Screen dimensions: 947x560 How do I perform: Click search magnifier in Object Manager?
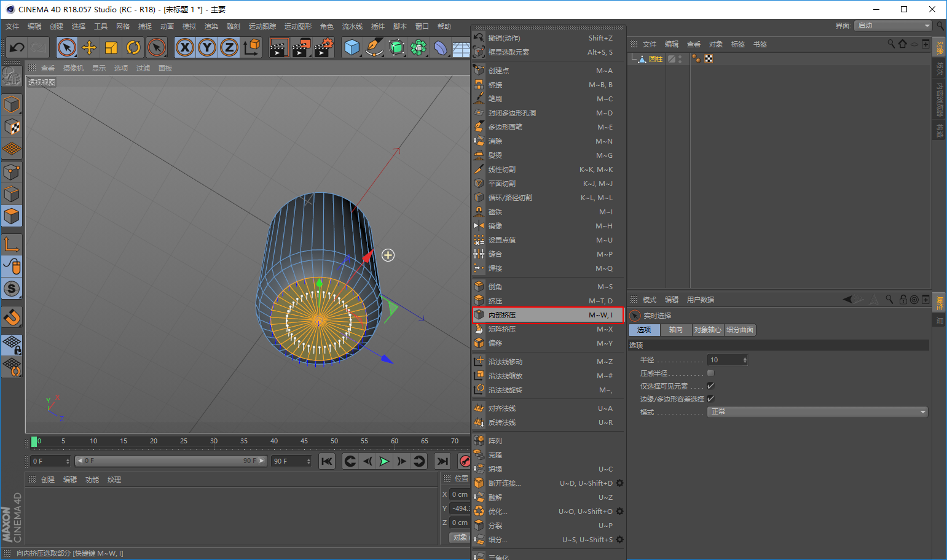(891, 44)
